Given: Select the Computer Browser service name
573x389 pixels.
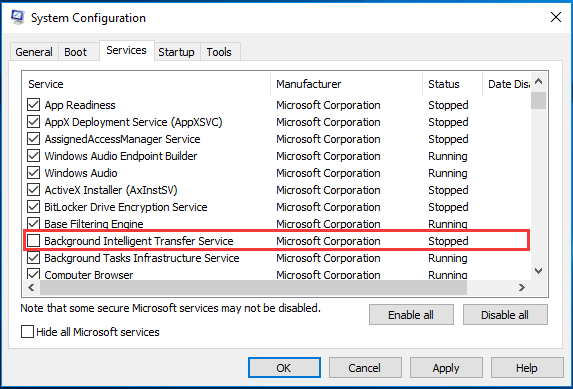Looking at the screenshot, I should 89,275.
